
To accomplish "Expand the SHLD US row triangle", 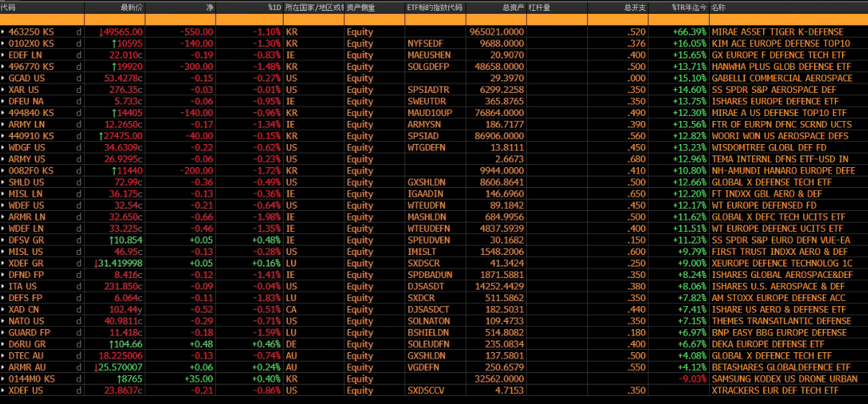I will pyautogui.click(x=3, y=182).
